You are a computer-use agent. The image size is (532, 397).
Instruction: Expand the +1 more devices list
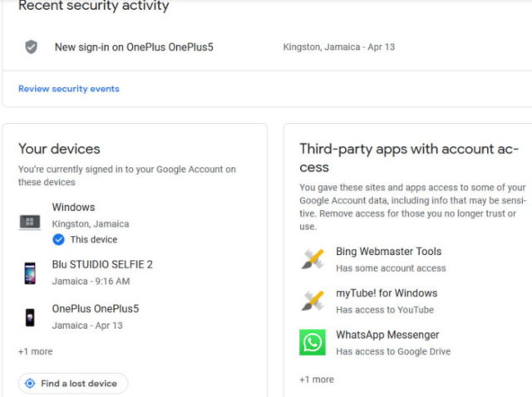pyautogui.click(x=36, y=351)
